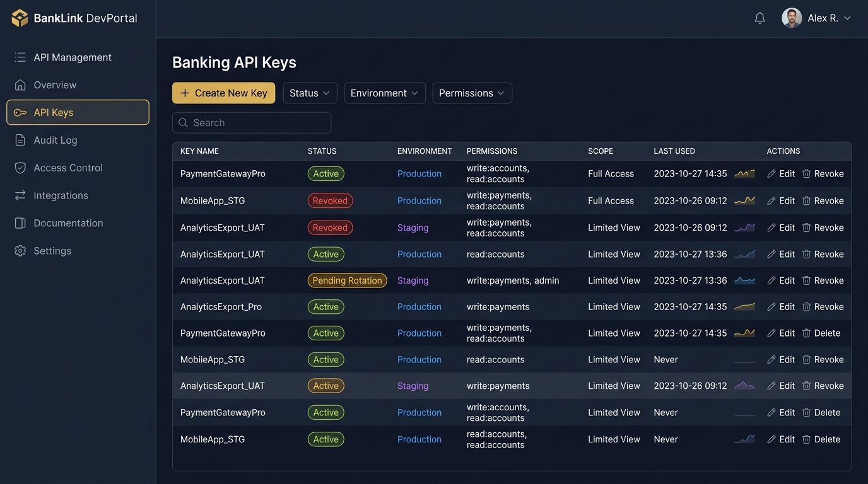Image resolution: width=868 pixels, height=484 pixels.
Task: Open the Environment filter dropdown
Action: pyautogui.click(x=385, y=93)
